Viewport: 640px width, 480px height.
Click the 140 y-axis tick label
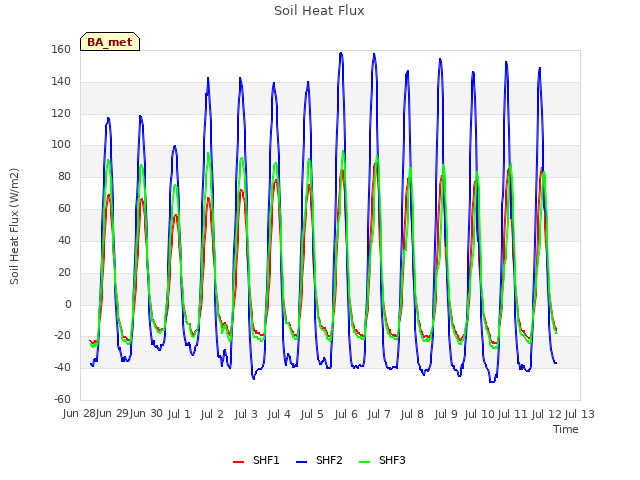click(61, 81)
